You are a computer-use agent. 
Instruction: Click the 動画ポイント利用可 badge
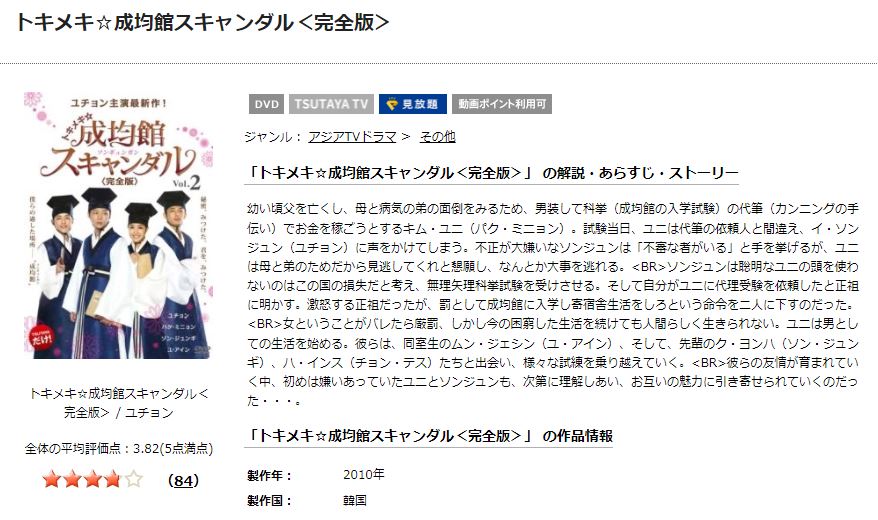pyautogui.click(x=502, y=104)
